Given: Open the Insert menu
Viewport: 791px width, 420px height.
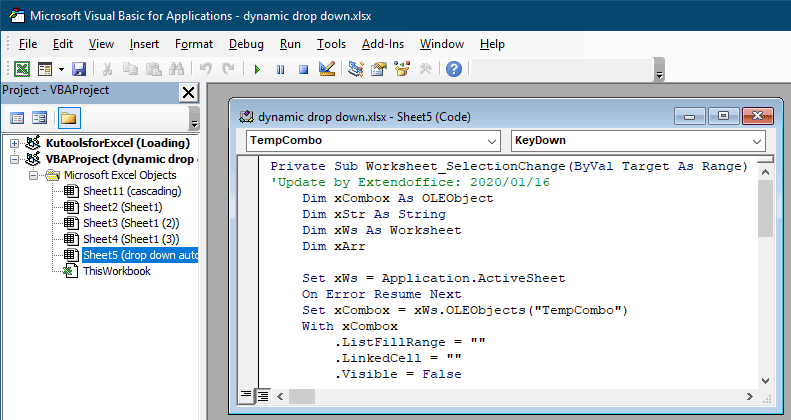Looking at the screenshot, I should pos(144,44).
